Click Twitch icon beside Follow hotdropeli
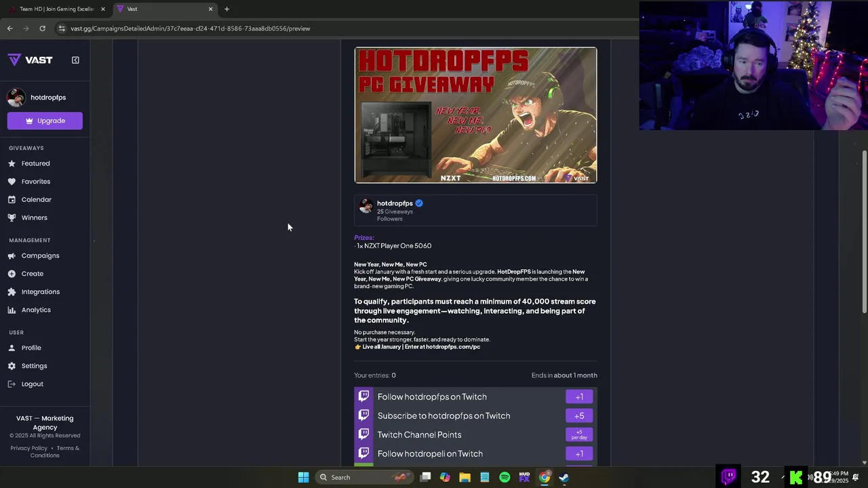 coord(363,453)
